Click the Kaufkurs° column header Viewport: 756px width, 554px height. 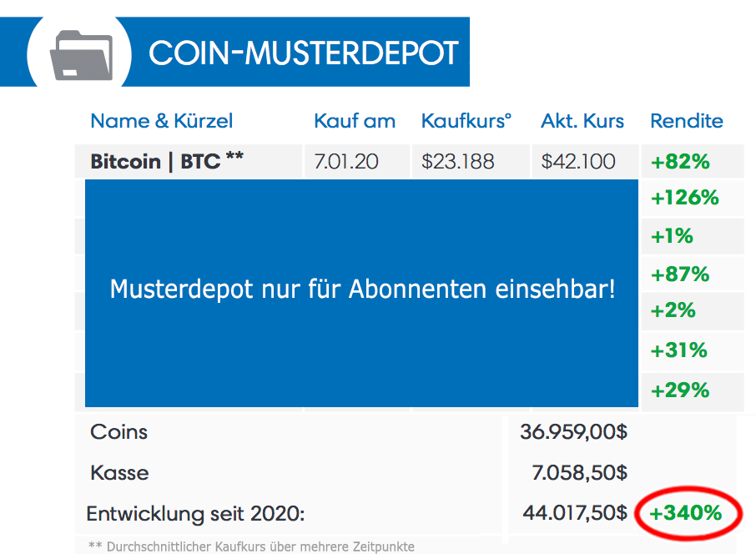point(466,120)
